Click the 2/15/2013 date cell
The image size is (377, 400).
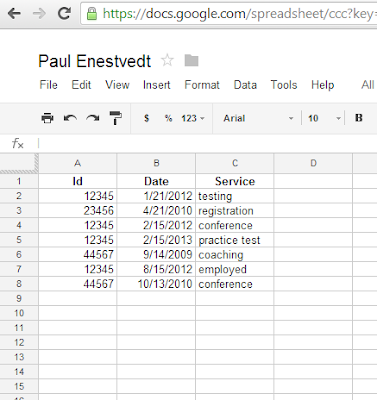(x=156, y=240)
